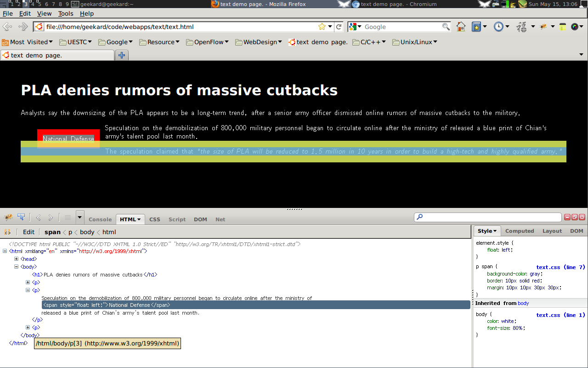Open the Tools menu

[66, 14]
